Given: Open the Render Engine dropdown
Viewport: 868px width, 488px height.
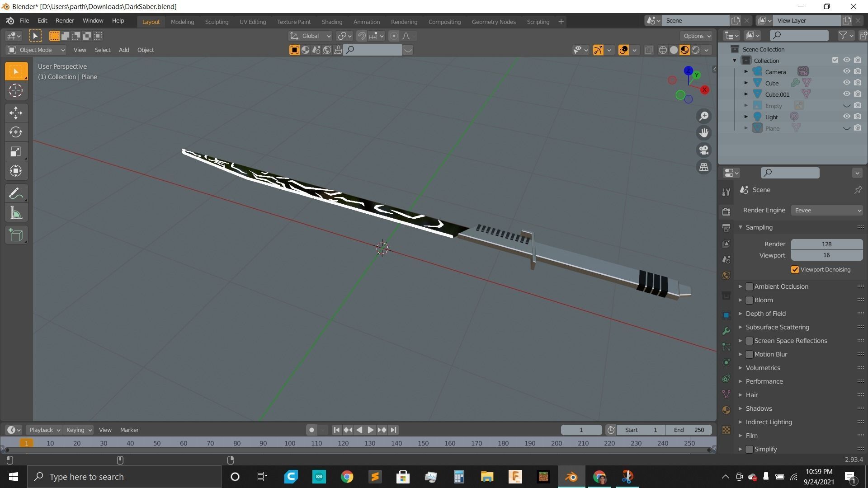Looking at the screenshot, I should 827,211.
